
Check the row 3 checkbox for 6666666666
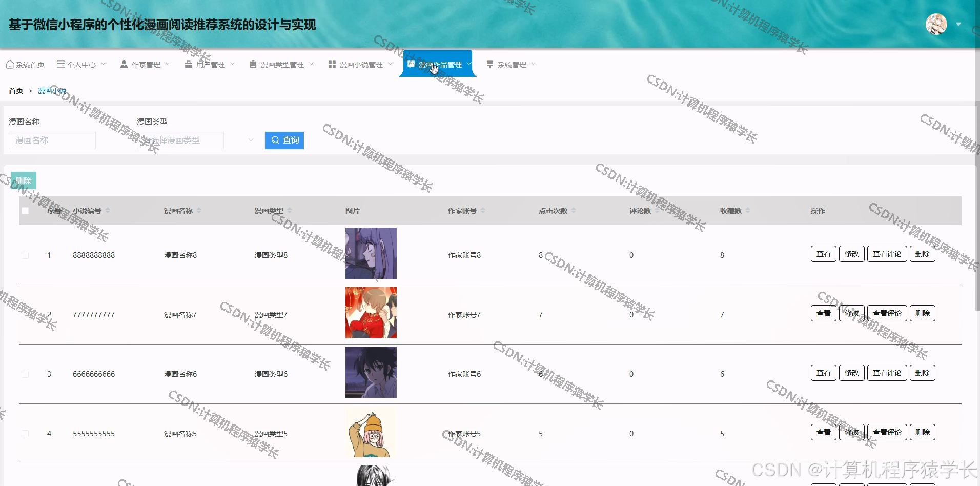coord(25,374)
